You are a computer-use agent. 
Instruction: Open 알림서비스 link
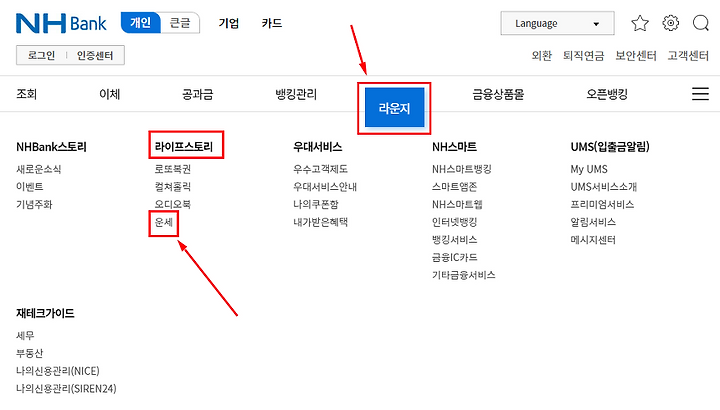(x=593, y=222)
